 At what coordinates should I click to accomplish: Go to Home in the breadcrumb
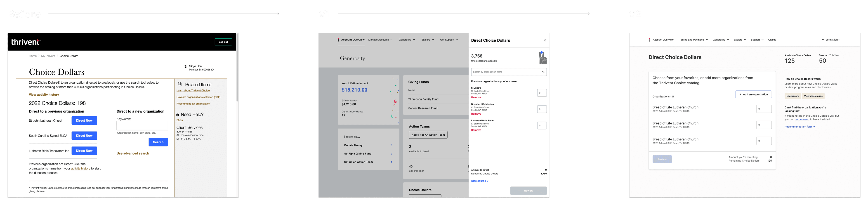tap(33, 56)
